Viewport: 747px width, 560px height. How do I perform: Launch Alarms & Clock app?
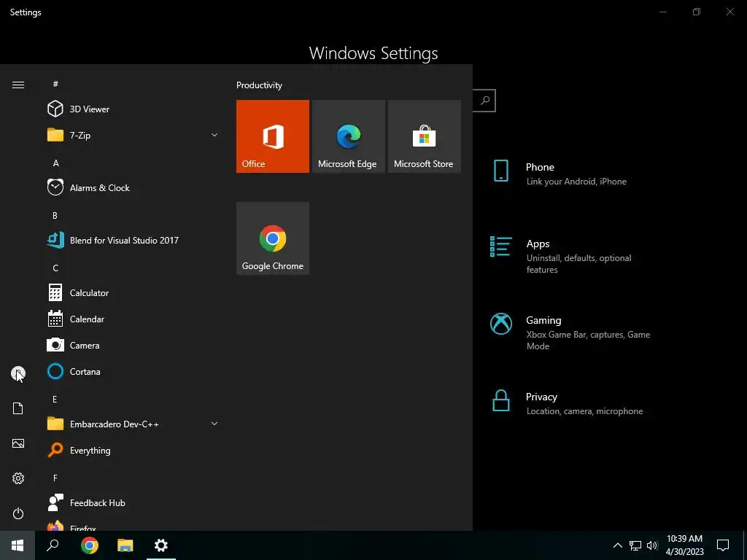tap(133, 187)
